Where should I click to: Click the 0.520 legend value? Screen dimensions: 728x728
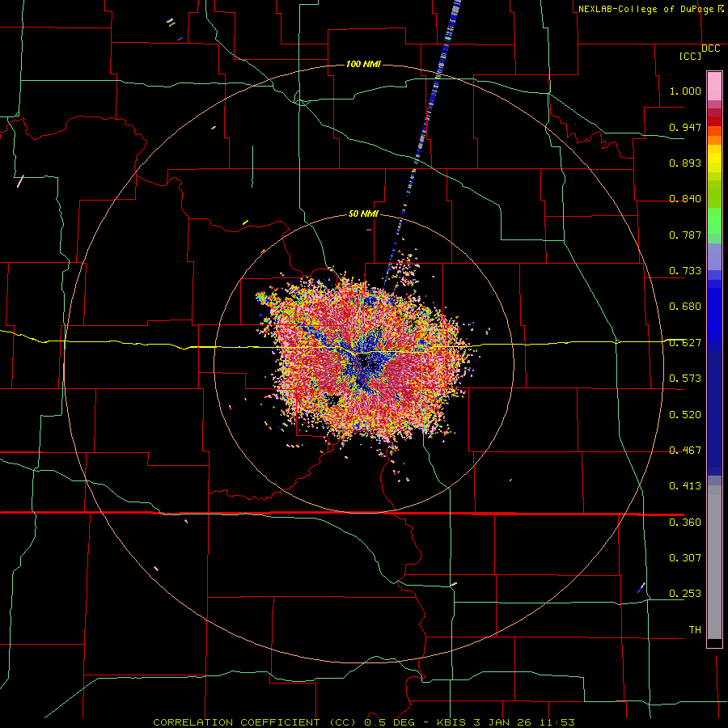[685, 415]
